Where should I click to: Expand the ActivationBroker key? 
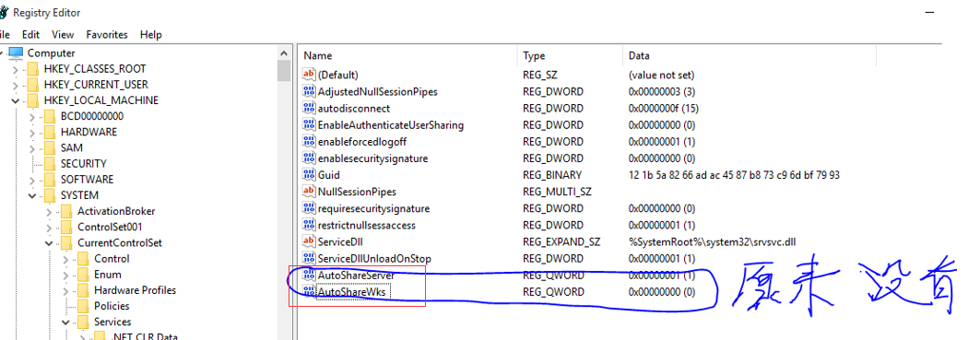[49, 211]
